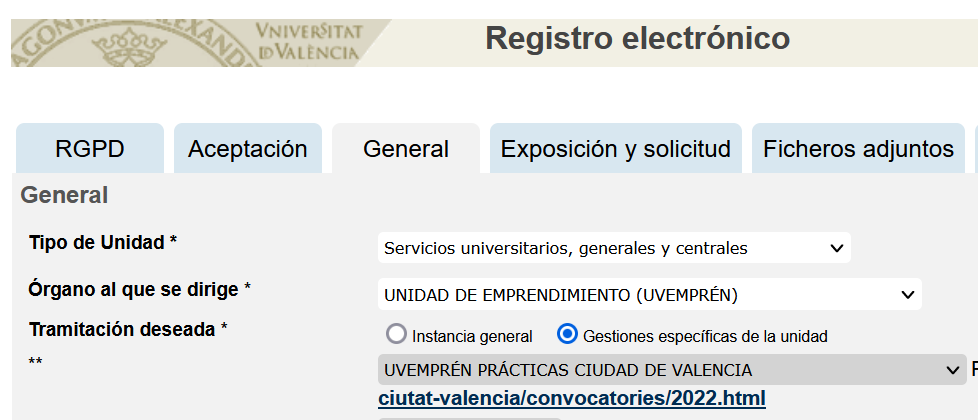Click the Registro electrónico page title

(637, 38)
